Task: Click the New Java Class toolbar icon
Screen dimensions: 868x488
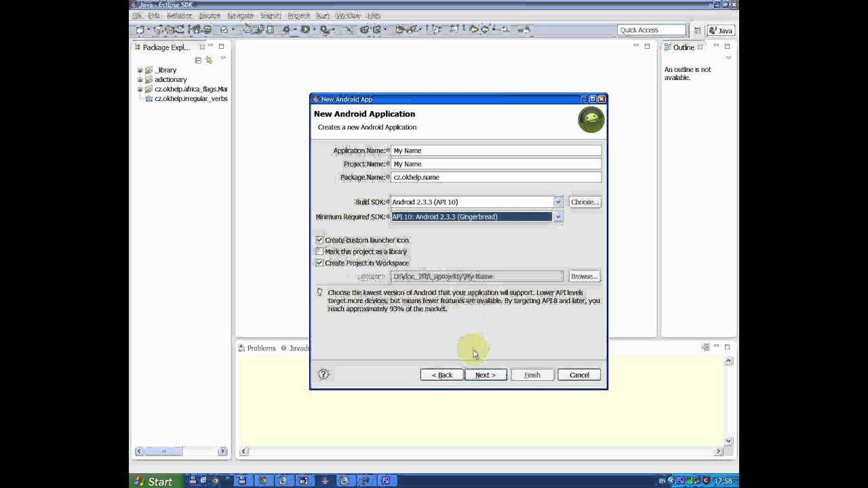Action: (x=376, y=30)
